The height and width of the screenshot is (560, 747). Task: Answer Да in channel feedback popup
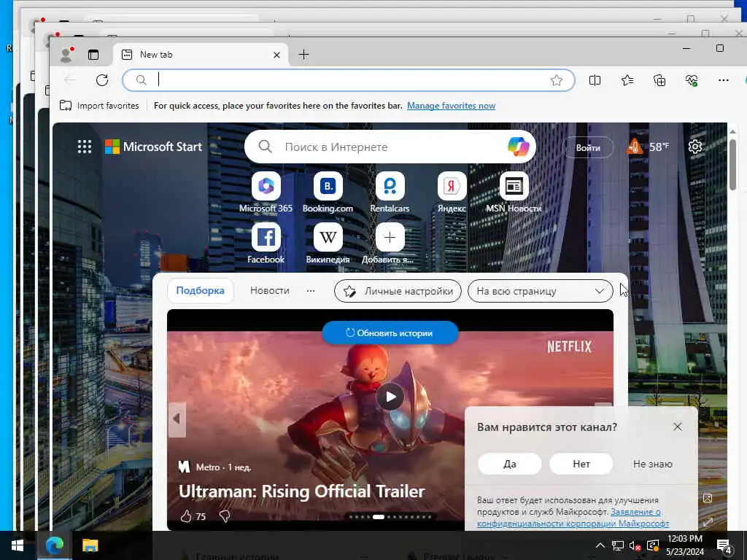[x=509, y=463]
